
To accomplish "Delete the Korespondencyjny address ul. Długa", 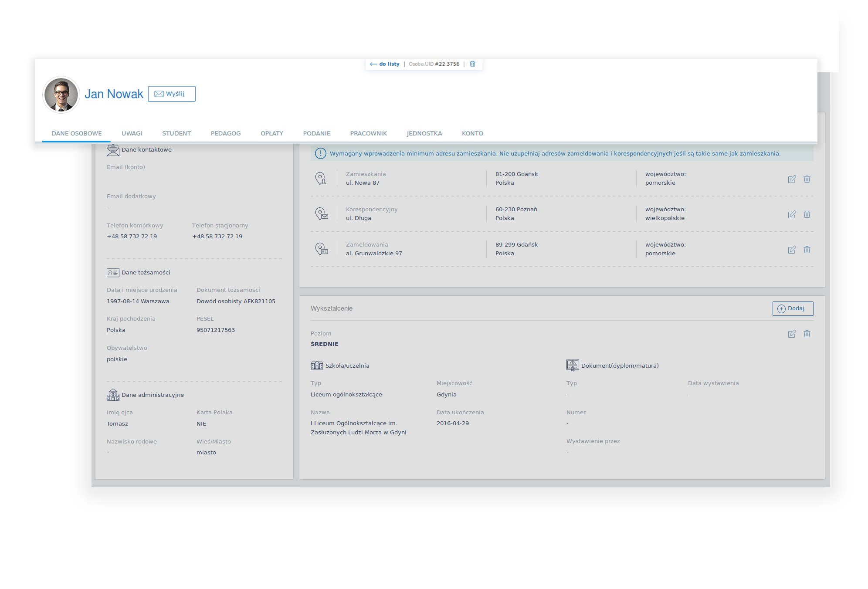I will click(807, 214).
